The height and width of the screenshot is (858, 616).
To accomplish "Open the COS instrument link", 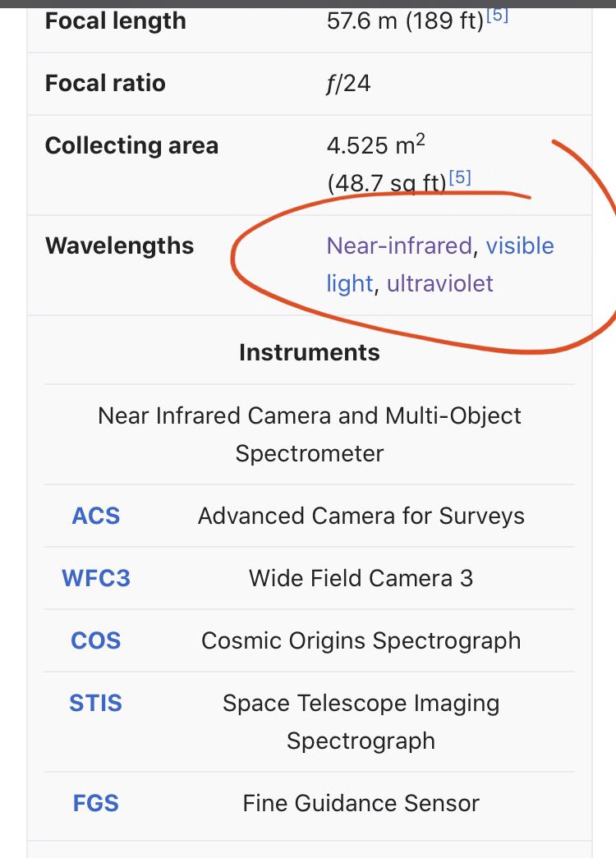I will [x=96, y=640].
